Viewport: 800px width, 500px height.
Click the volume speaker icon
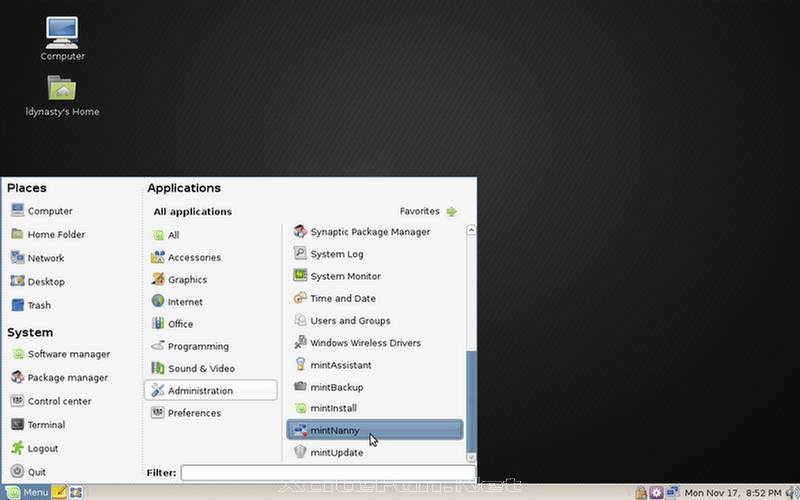pos(791,492)
